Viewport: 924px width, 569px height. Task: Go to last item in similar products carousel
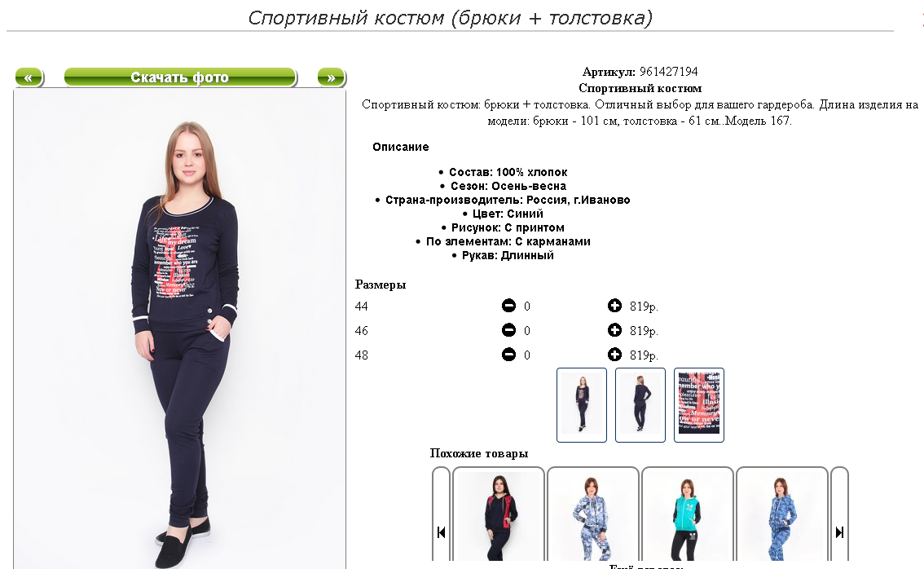840,532
